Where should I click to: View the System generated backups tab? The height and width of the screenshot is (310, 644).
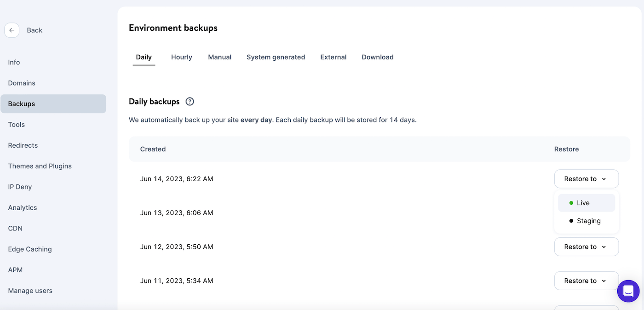click(276, 57)
